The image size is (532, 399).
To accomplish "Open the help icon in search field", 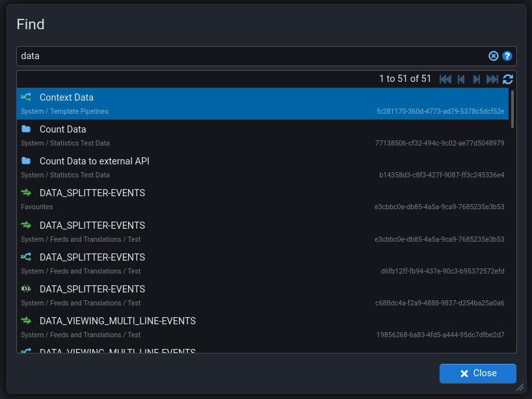I will pos(507,56).
